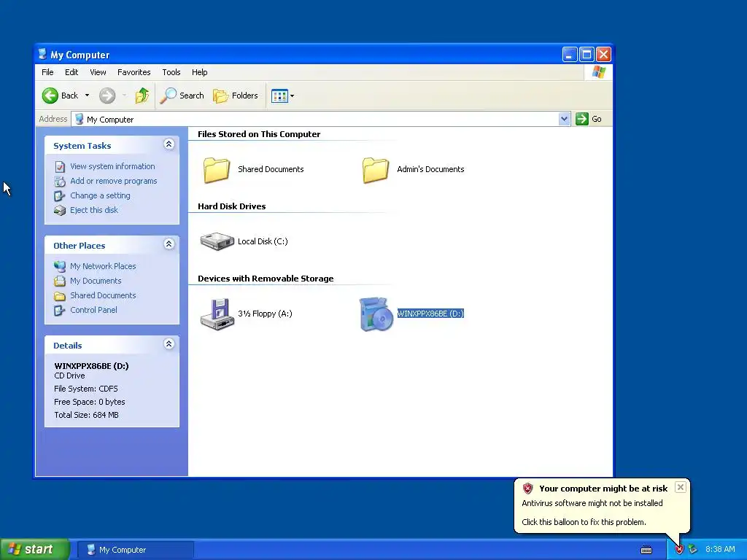Open the Back history dropdown arrow
This screenshot has width=747, height=560.
tap(88, 96)
